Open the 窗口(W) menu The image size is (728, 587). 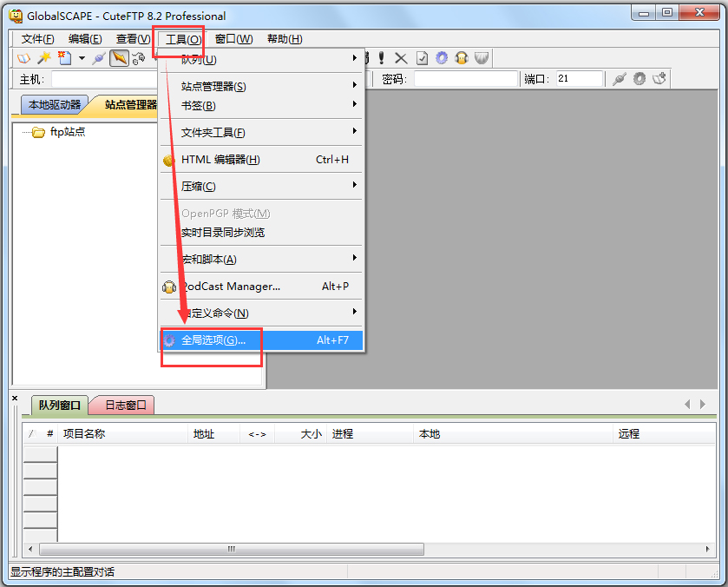[x=234, y=39]
